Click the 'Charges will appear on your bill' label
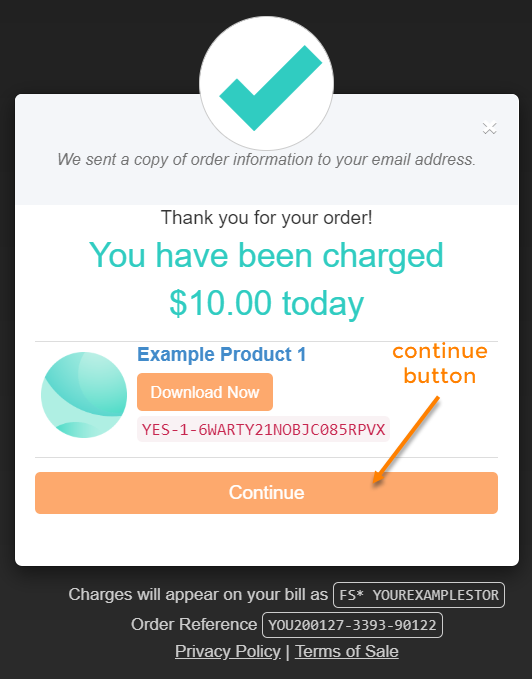Image resolution: width=532 pixels, height=679 pixels. [198, 594]
